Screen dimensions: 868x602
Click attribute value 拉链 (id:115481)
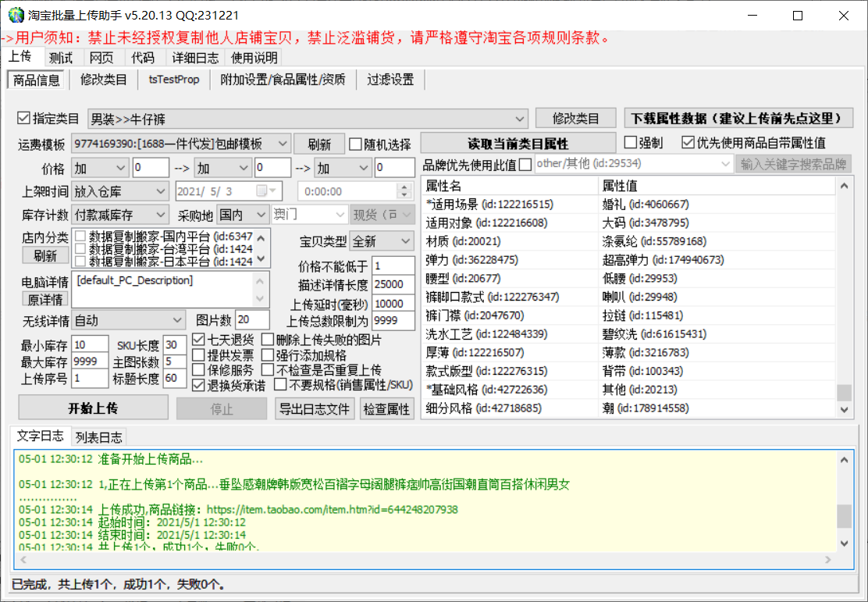coord(642,315)
